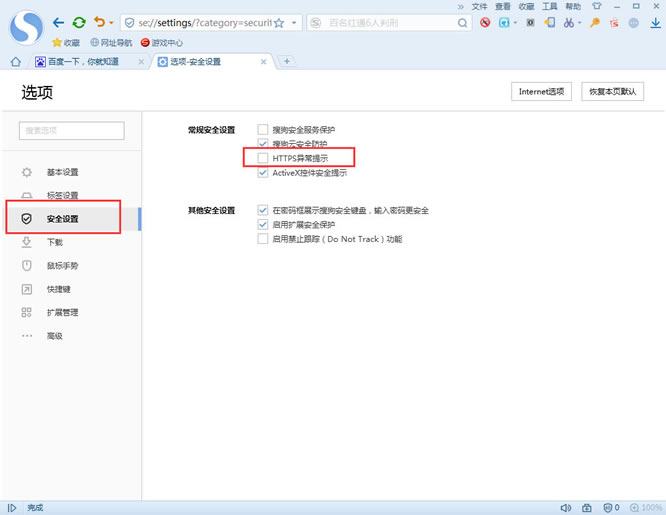The width and height of the screenshot is (666, 515).
Task: Select 基本设置 in the sidebar
Action: point(71,172)
